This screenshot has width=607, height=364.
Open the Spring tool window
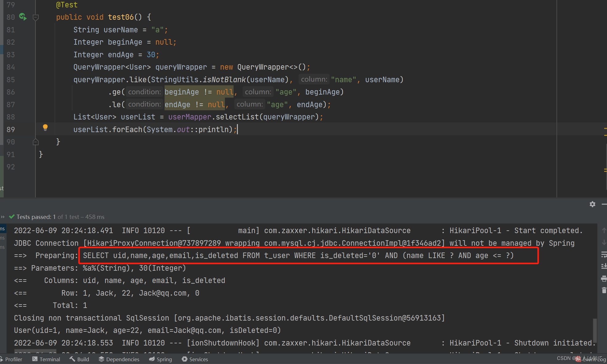tap(161, 359)
